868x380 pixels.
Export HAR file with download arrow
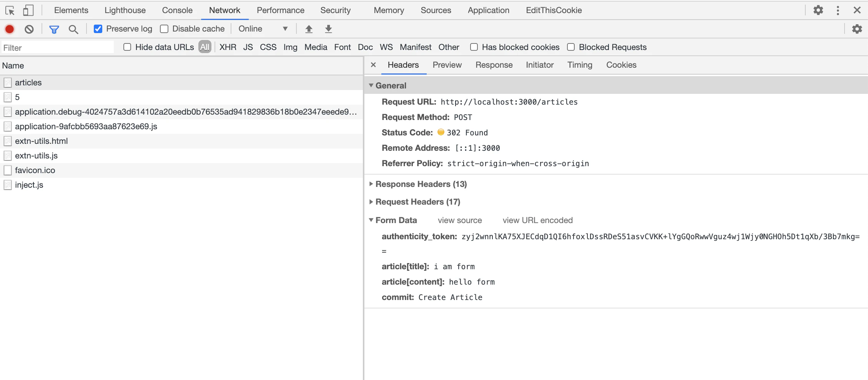pyautogui.click(x=328, y=29)
